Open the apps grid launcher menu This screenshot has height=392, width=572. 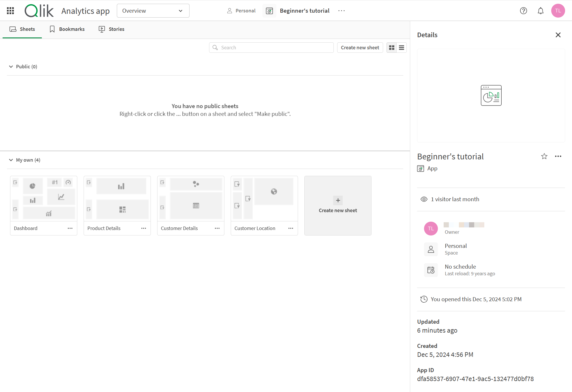tap(10, 11)
